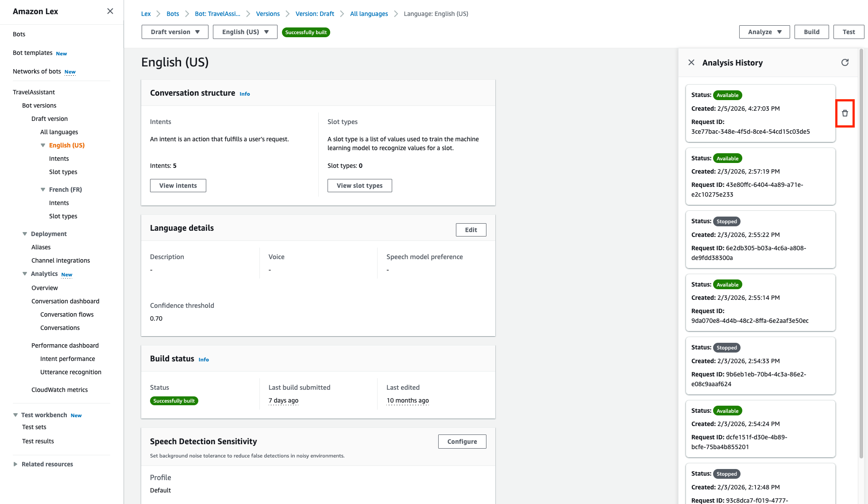This screenshot has width=868, height=504.
Task: Refresh the Analysis History panel
Action: point(845,62)
